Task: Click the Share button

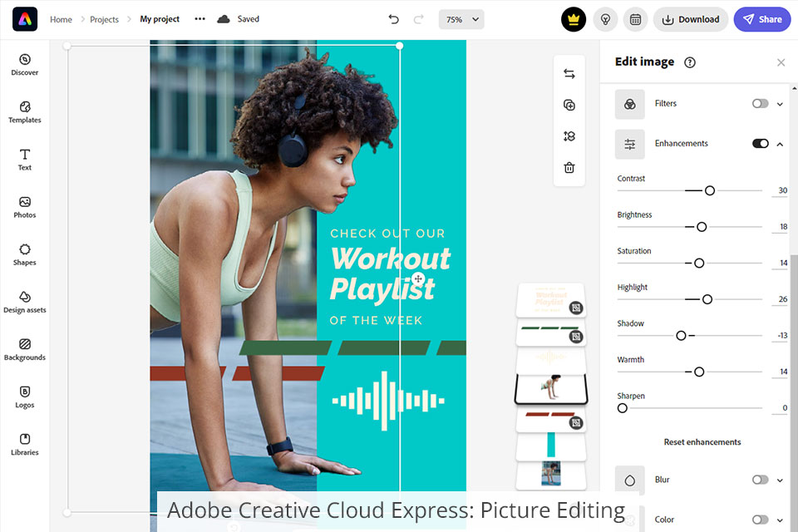Action: click(x=762, y=19)
